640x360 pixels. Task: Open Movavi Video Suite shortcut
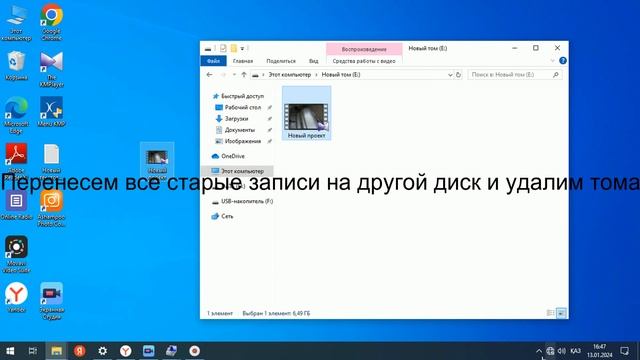click(16, 255)
